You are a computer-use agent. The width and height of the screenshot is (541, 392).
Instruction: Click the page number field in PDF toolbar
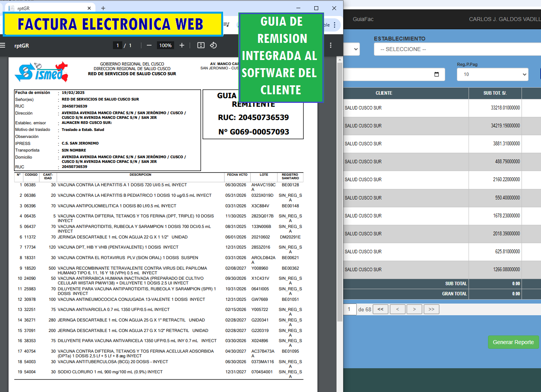[x=118, y=46]
